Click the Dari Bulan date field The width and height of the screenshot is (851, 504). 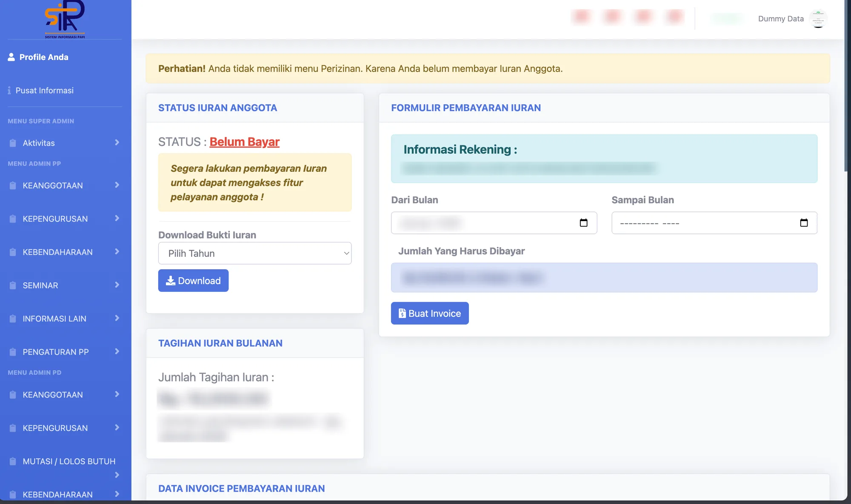click(494, 223)
